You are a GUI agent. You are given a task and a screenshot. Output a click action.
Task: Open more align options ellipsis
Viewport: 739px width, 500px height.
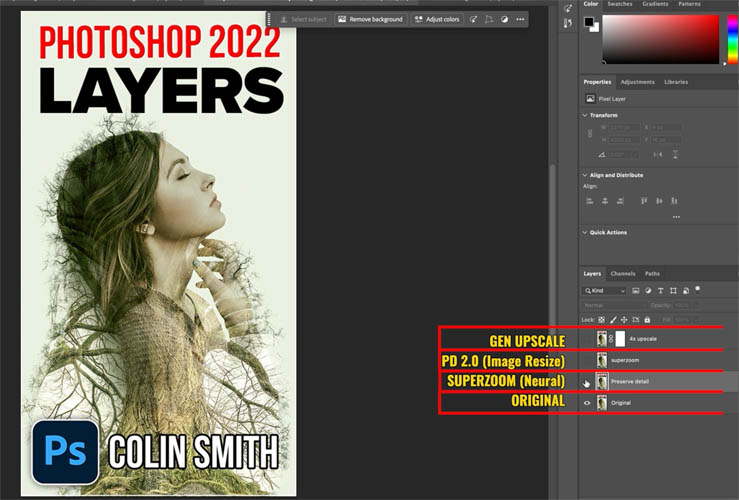(x=676, y=217)
